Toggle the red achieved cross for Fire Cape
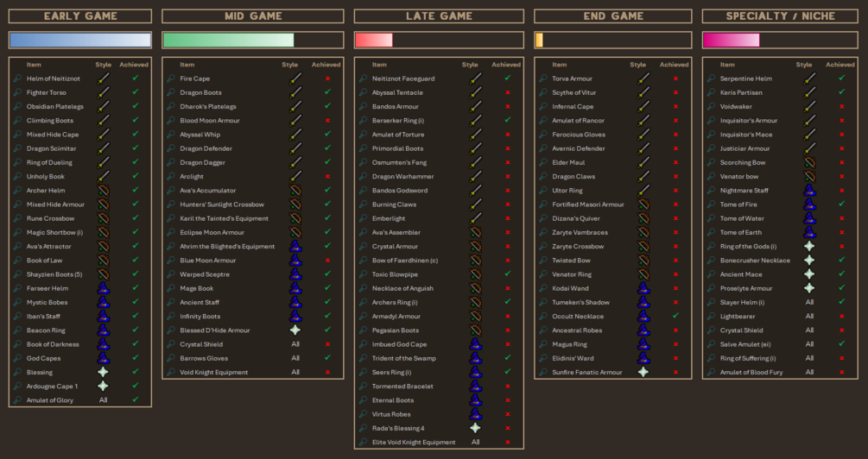 [327, 79]
